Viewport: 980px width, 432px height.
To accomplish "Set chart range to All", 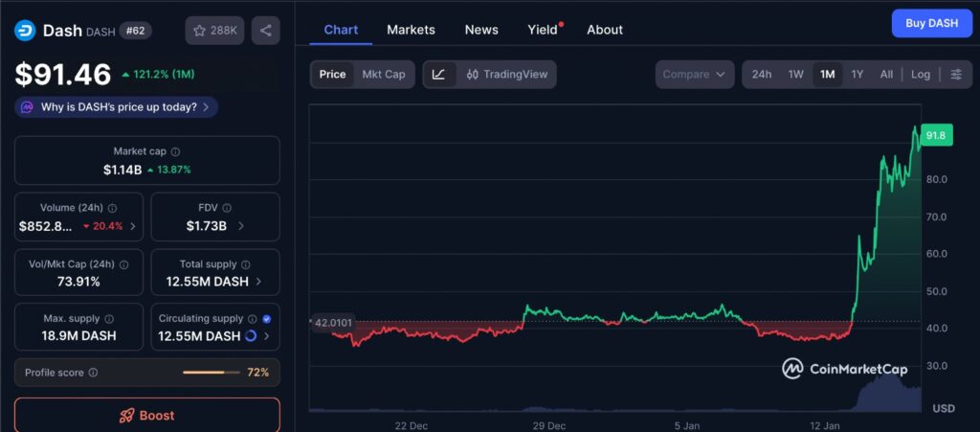I will point(886,75).
